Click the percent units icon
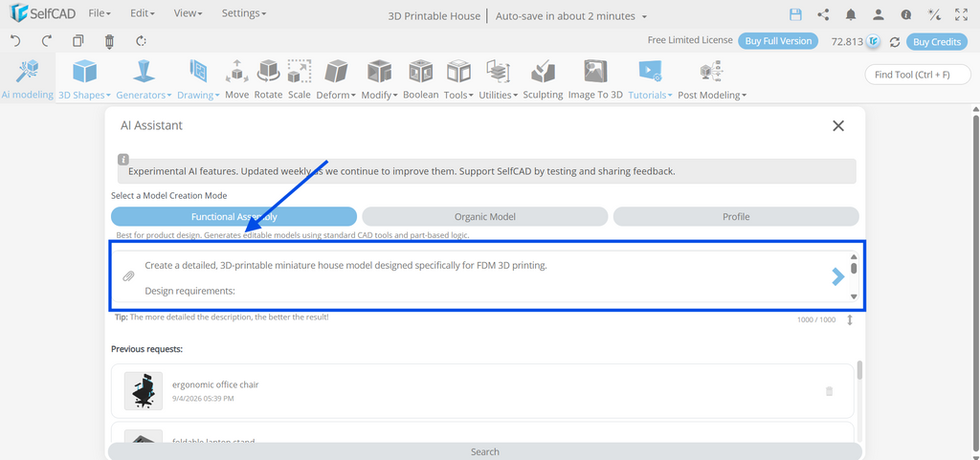Image resolution: width=980 pixels, height=460 pixels. [x=934, y=15]
